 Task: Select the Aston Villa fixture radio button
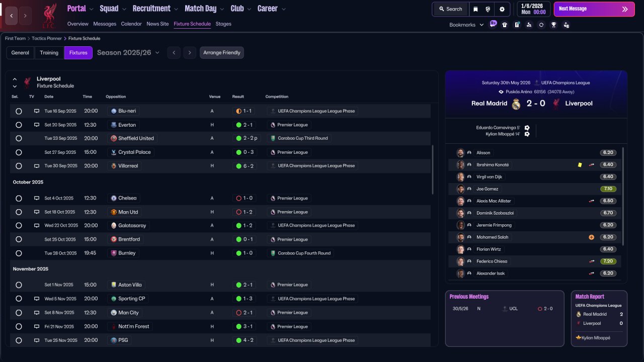(x=19, y=285)
